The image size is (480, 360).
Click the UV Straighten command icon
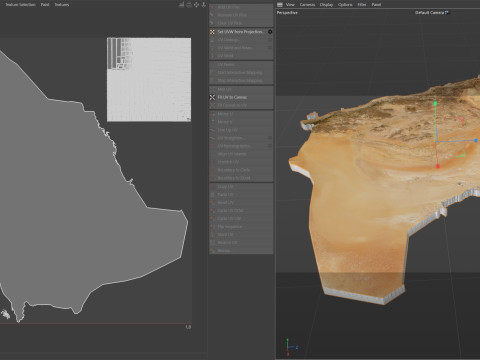(x=212, y=138)
